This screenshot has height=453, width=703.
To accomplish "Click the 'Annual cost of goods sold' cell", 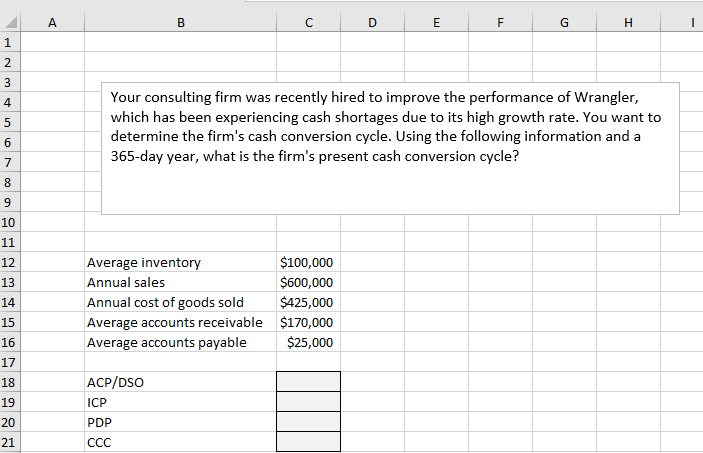I will (180, 302).
